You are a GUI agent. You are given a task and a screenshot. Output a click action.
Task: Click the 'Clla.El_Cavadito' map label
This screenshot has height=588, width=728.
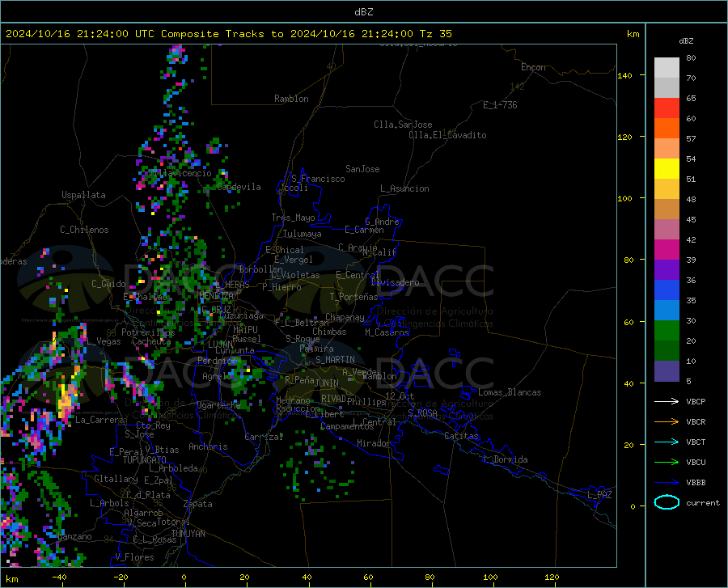pos(447,135)
